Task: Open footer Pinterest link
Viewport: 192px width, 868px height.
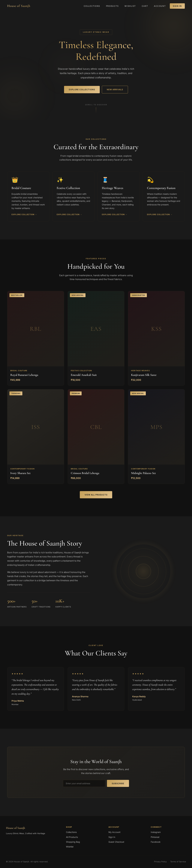Action: (155, 837)
